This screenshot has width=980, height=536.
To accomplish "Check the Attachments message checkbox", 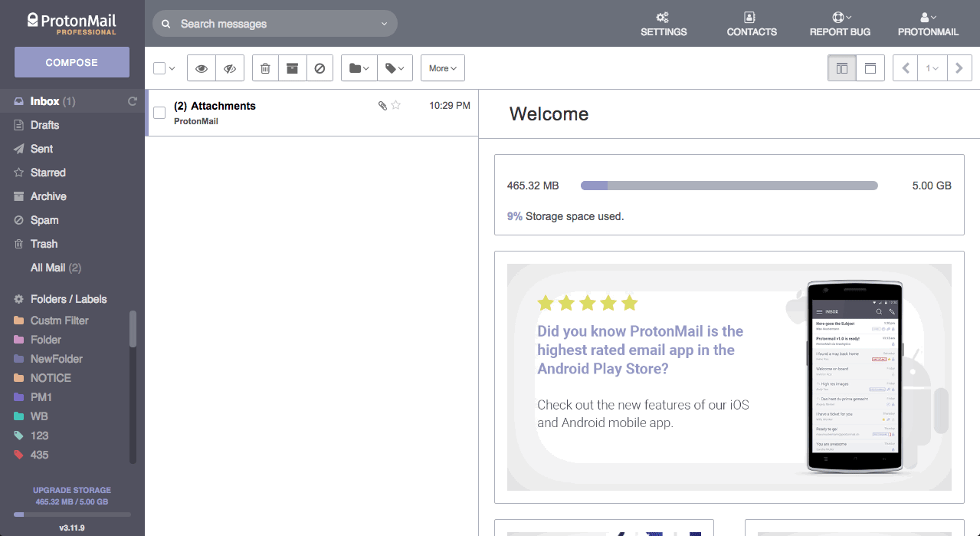I will point(159,113).
